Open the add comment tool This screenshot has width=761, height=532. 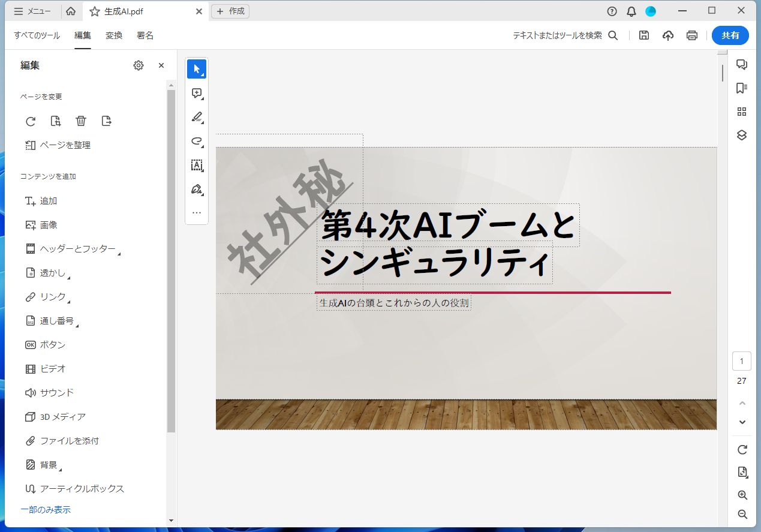197,93
